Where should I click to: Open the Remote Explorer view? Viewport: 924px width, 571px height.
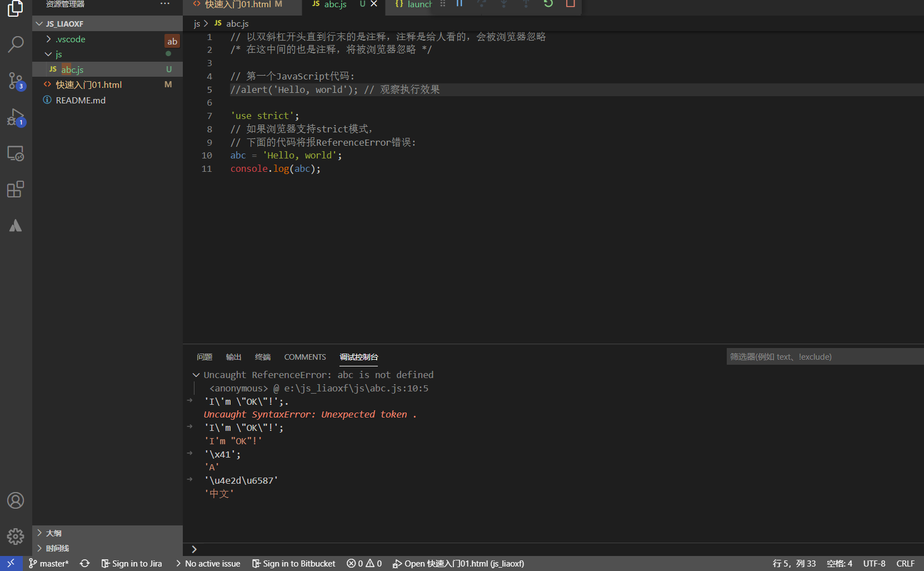(16, 153)
